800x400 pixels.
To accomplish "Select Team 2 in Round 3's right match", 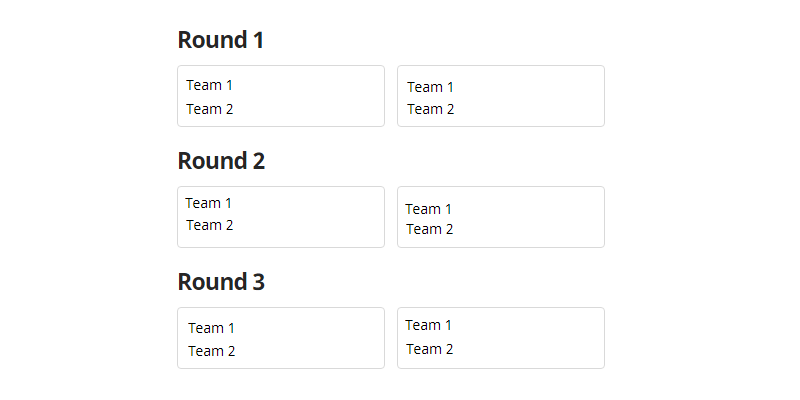I will pos(429,349).
